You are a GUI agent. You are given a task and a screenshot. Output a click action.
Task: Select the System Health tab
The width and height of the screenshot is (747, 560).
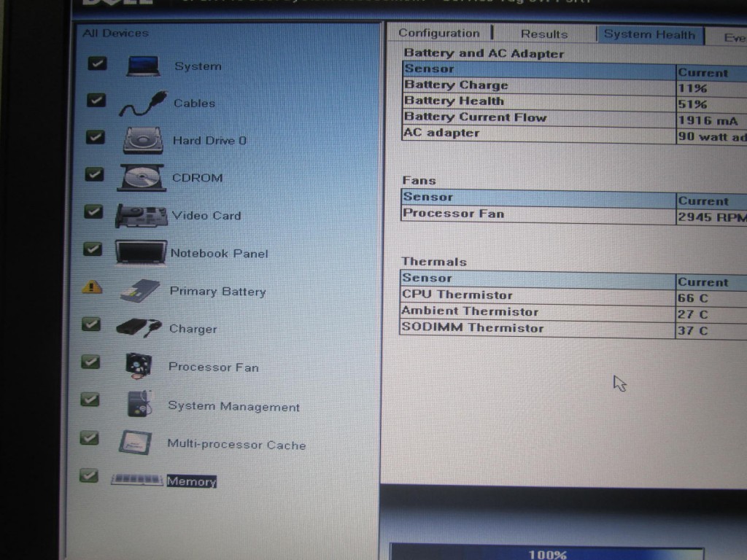tap(649, 35)
